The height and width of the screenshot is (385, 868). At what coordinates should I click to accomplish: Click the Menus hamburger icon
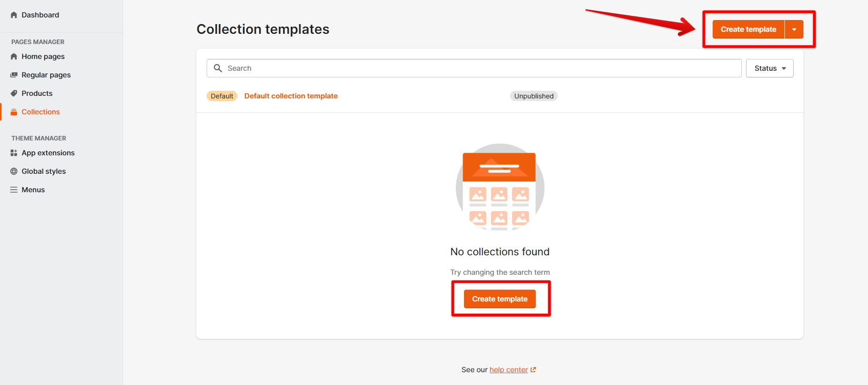tap(14, 190)
